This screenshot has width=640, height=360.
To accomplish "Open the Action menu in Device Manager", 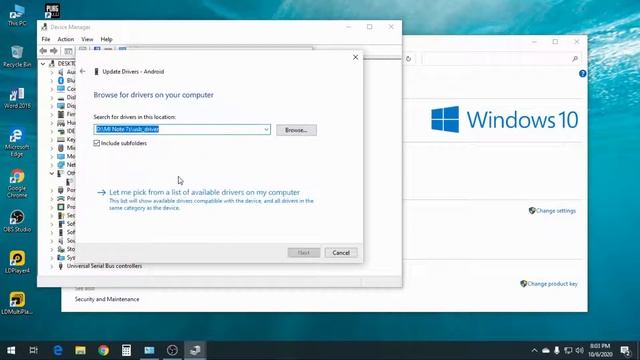I will [65, 39].
